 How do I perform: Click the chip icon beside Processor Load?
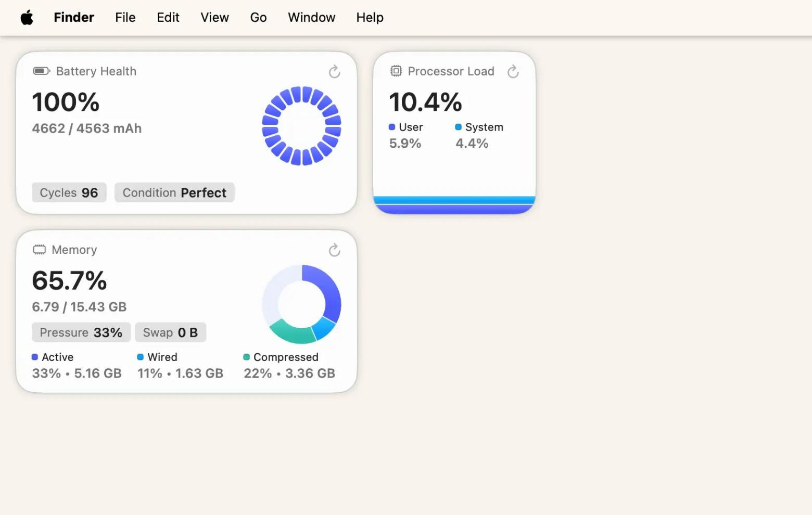click(x=396, y=71)
